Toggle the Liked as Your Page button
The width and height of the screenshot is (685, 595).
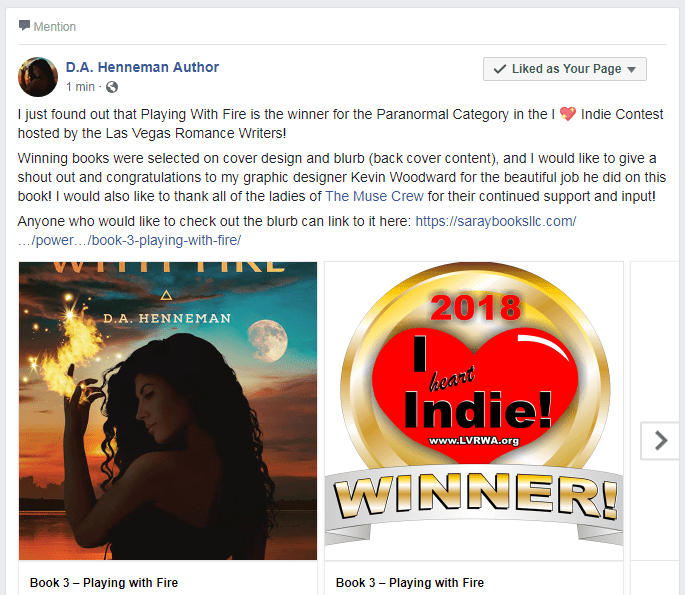tap(564, 69)
